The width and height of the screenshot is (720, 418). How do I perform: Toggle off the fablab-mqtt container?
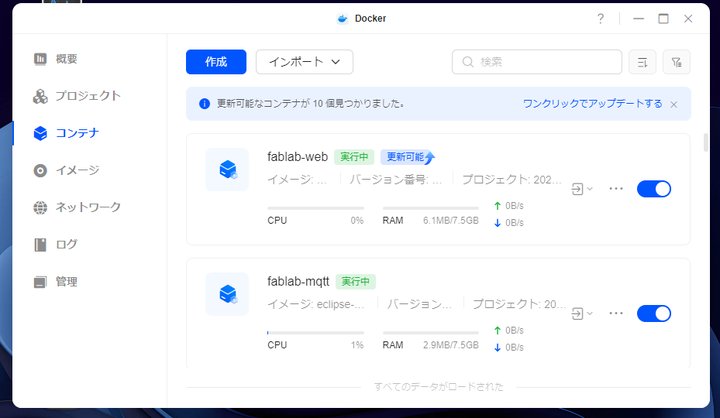coord(654,314)
